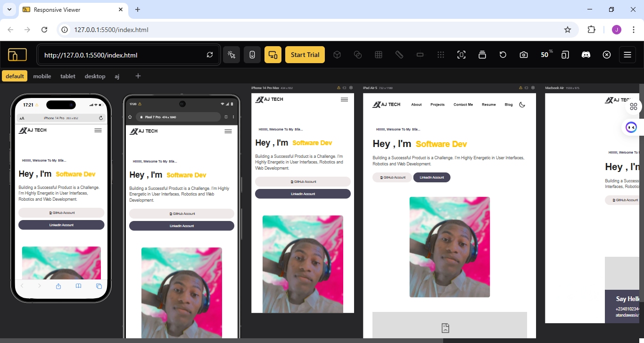The image size is (644, 343).
Task: Click the Responsively app logo icon
Action: (17, 55)
